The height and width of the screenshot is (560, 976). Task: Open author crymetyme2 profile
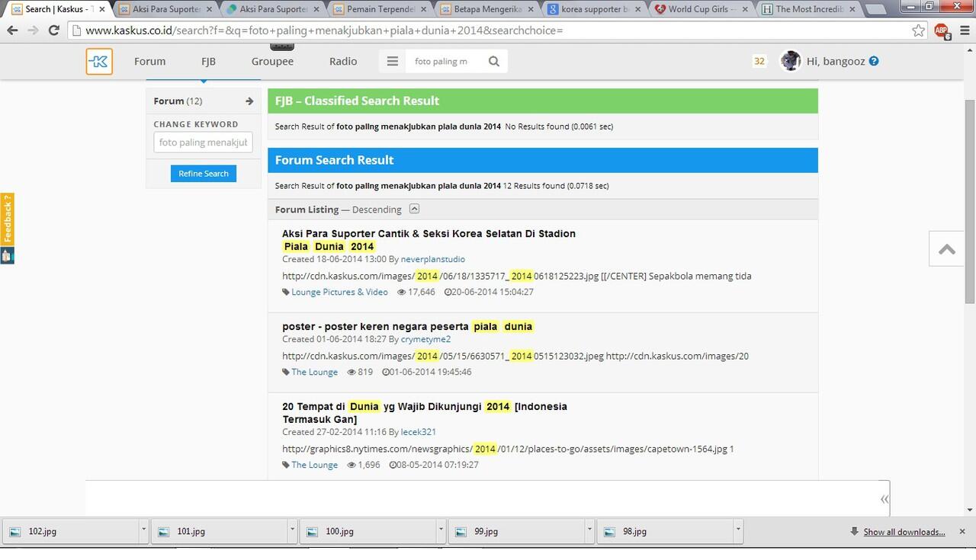click(425, 339)
